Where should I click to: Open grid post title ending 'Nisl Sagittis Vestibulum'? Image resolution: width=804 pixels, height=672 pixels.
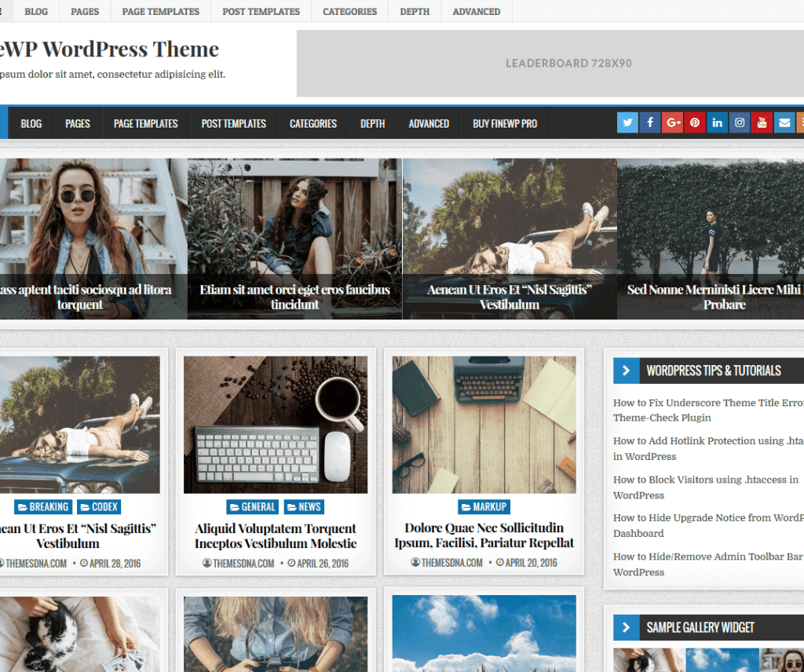(x=77, y=535)
